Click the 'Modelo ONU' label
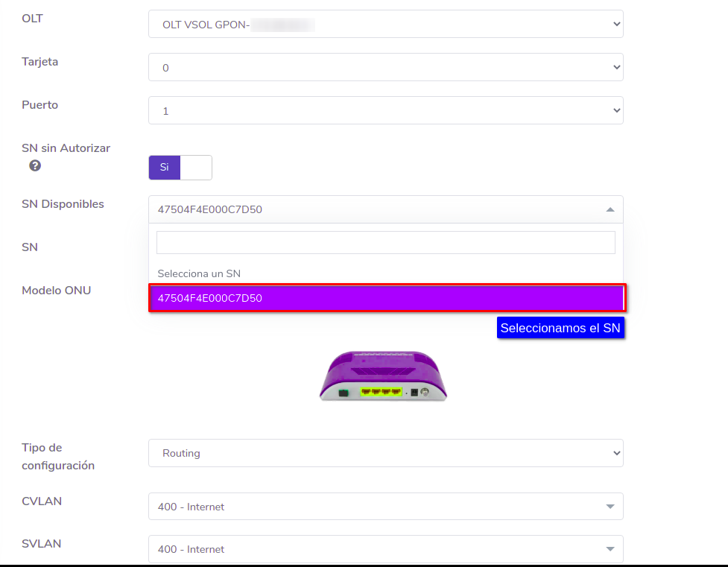The width and height of the screenshot is (728, 567). [x=57, y=291]
